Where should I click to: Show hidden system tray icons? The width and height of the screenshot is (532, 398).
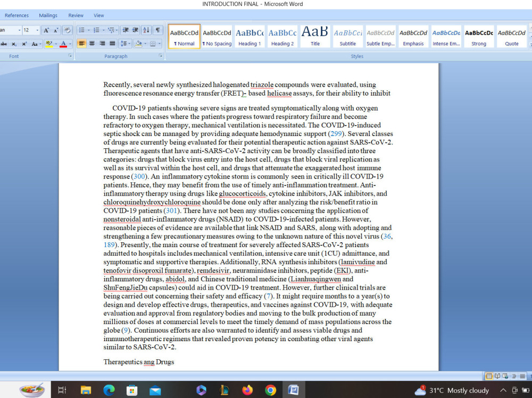pyautogui.click(x=503, y=390)
